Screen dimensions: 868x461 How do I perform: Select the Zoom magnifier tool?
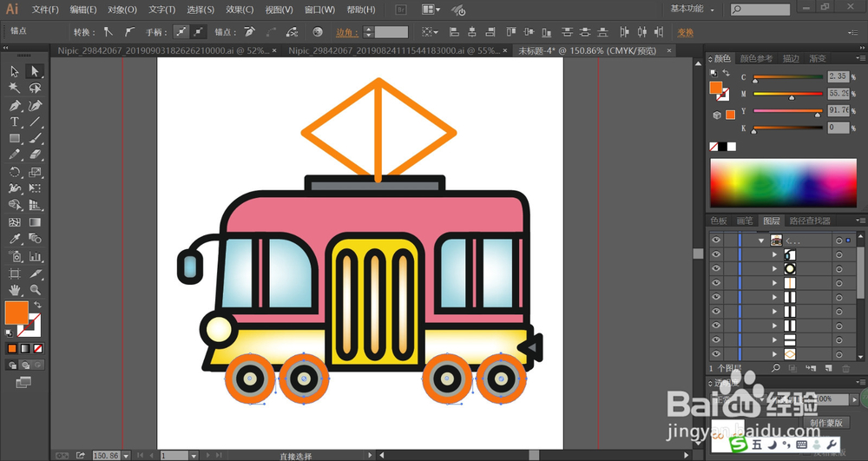[35, 290]
